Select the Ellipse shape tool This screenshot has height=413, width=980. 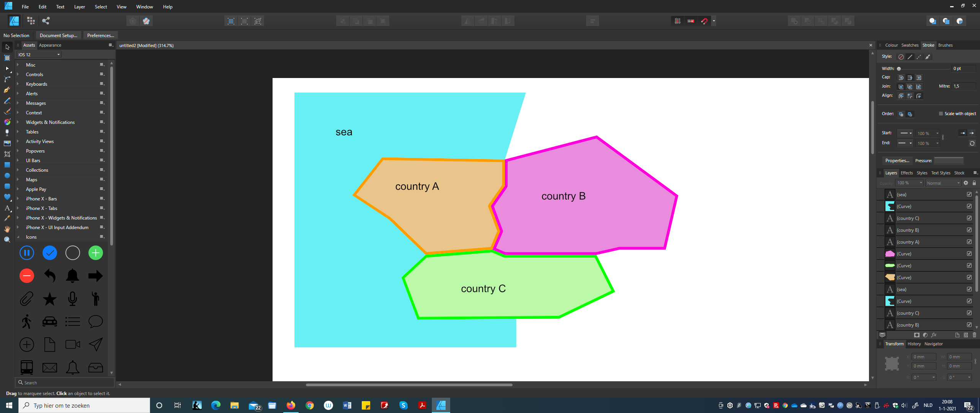[7, 176]
